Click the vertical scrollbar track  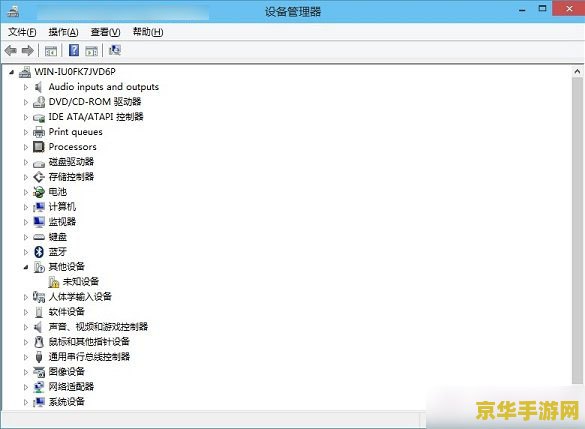577,231
